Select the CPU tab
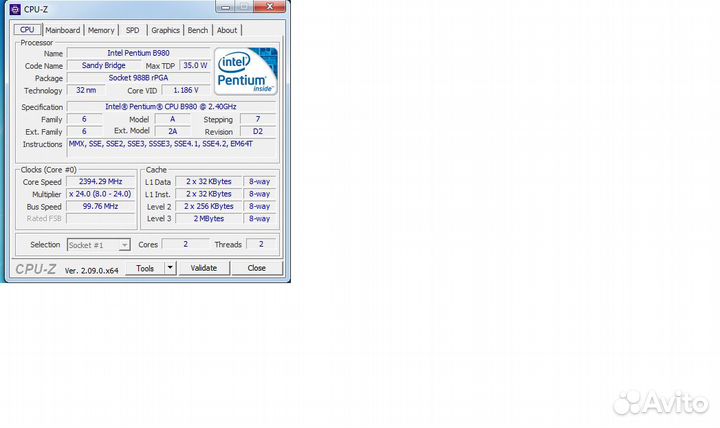The height and width of the screenshot is (428, 720). point(27,30)
